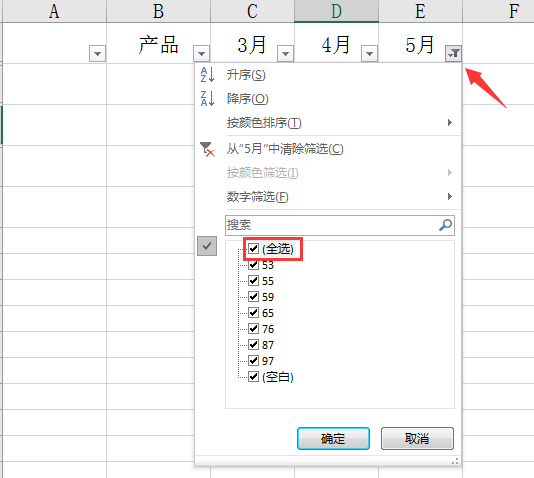Viewport: 534px width, 478px height.
Task: Uncheck the 65 value checkbox
Action: (253, 313)
